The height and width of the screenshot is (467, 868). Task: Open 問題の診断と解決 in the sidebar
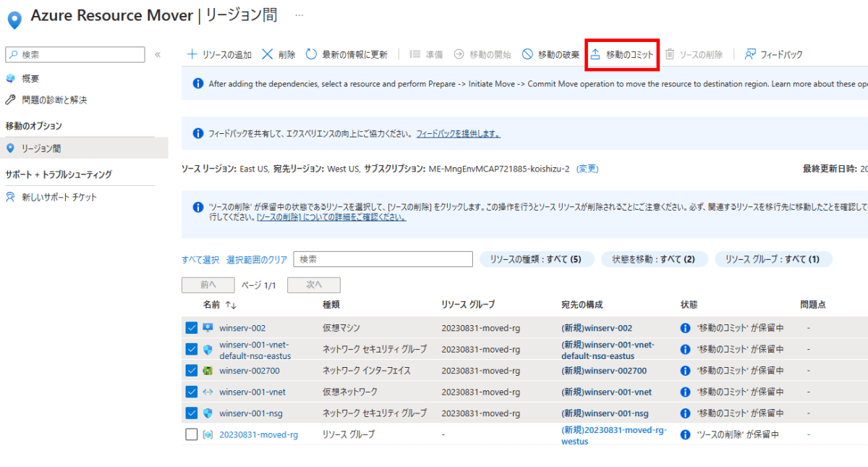[x=54, y=100]
